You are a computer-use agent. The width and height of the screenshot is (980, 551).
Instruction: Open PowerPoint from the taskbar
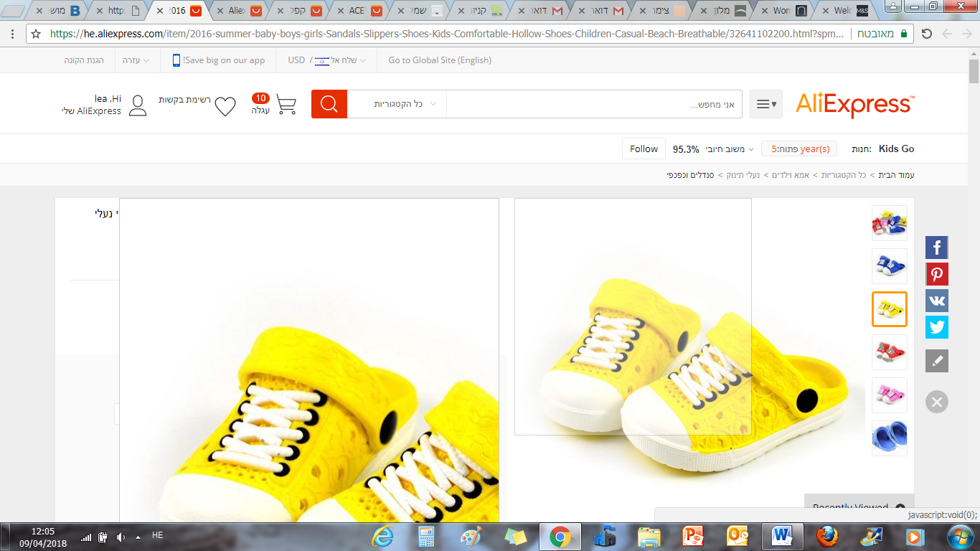click(x=693, y=537)
